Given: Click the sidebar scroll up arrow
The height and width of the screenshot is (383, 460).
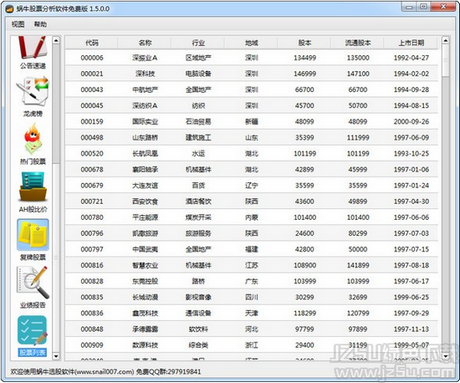Looking at the screenshot, I should [56, 40].
